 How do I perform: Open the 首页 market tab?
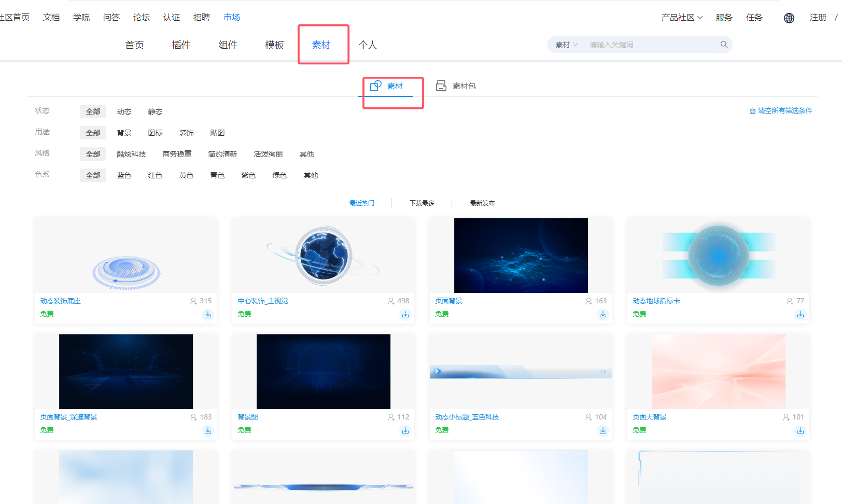pos(134,45)
